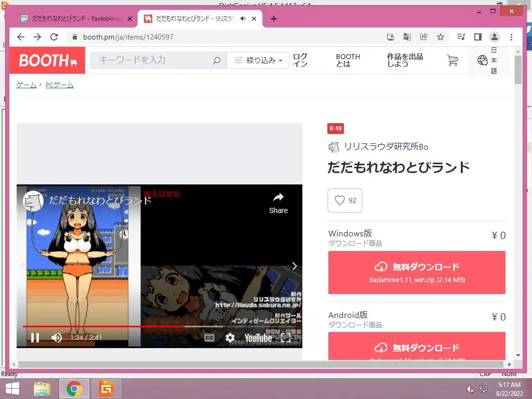Go forward in browser history
The height and width of the screenshot is (399, 532).
[37, 37]
